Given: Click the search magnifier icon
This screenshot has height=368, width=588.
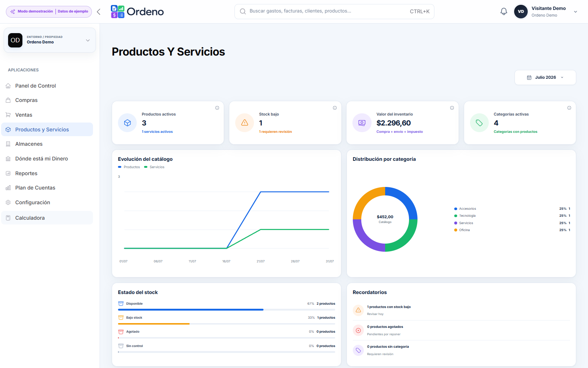Looking at the screenshot, I should point(243,11).
